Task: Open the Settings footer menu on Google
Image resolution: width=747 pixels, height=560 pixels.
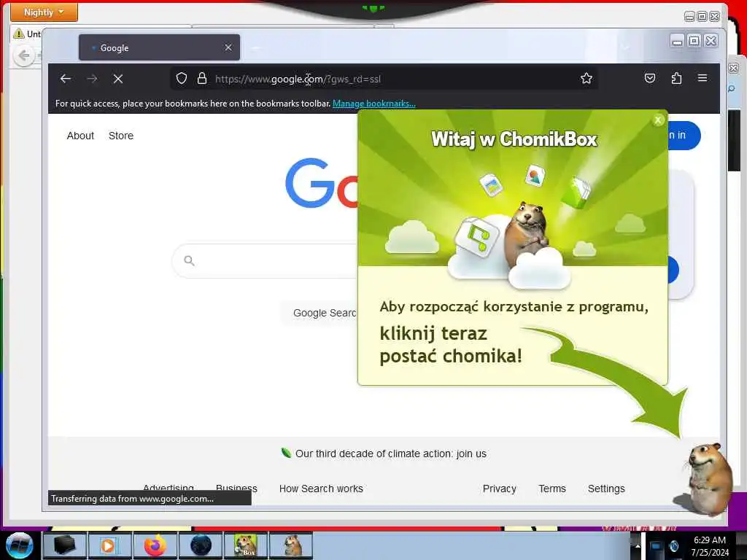Action: [x=606, y=489]
